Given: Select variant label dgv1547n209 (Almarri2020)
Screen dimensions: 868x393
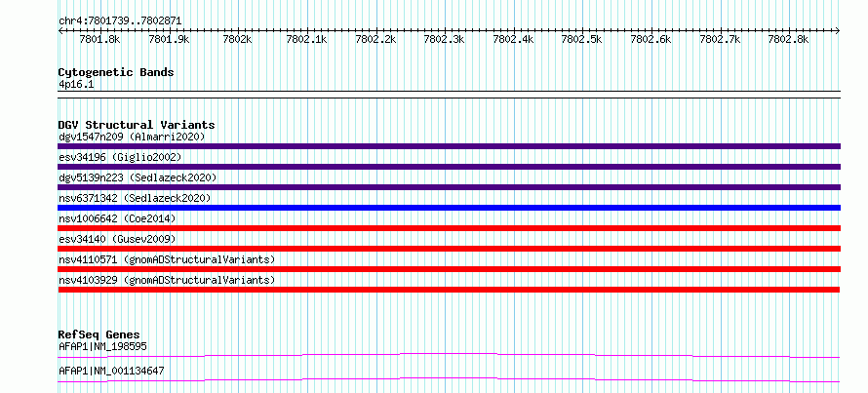Looking at the screenshot, I should pos(132,137).
